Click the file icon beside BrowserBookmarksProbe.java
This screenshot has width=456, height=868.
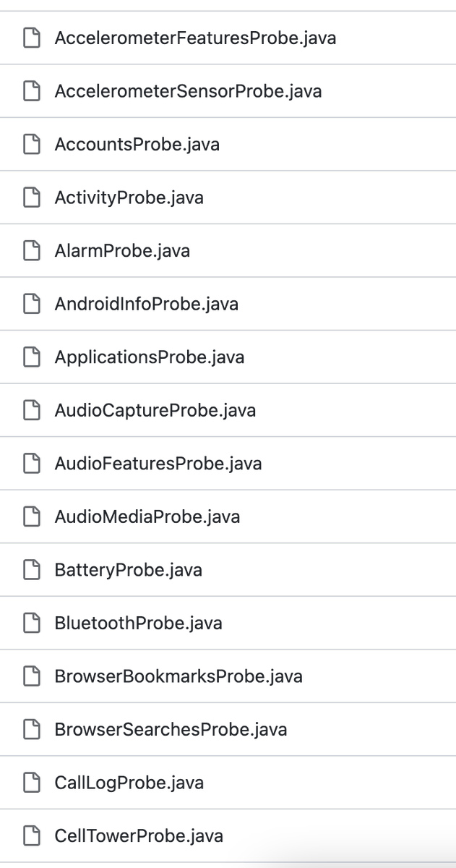click(x=31, y=676)
